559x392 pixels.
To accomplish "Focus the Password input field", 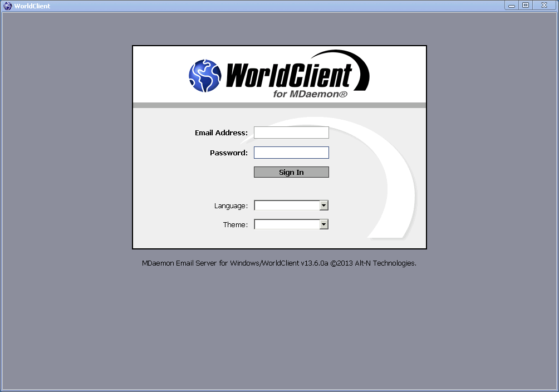I will point(291,153).
